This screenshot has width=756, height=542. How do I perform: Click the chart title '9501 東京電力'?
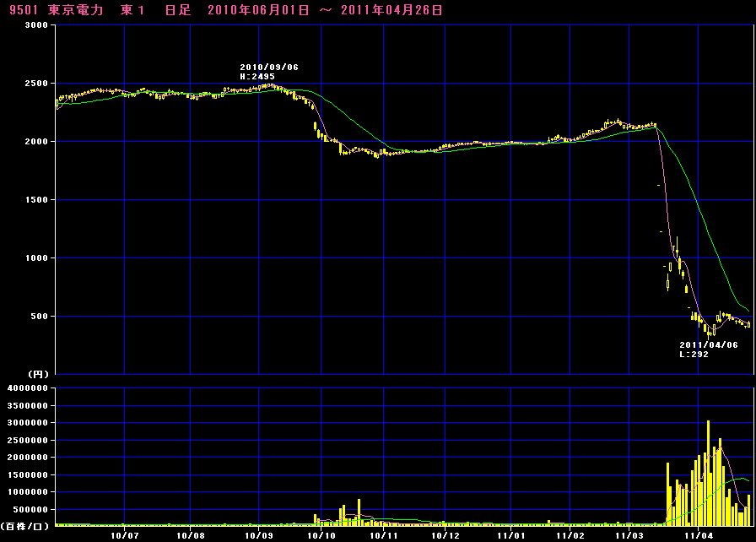coord(57,10)
